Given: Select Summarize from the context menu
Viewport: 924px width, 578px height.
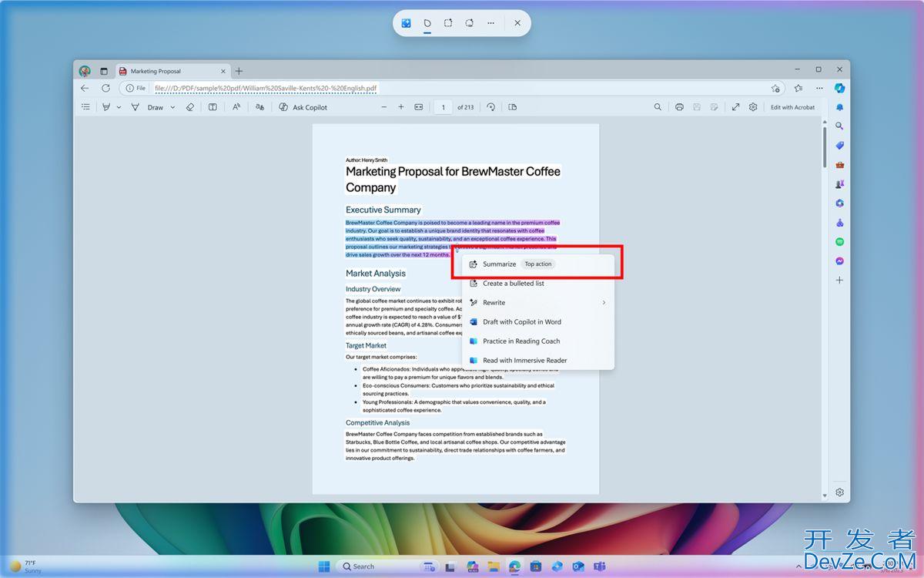Looking at the screenshot, I should [499, 264].
